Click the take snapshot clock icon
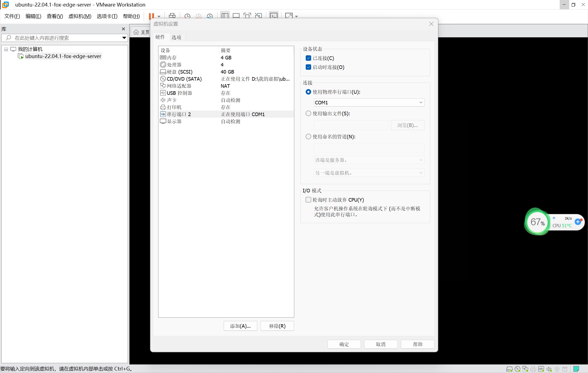 point(187,16)
